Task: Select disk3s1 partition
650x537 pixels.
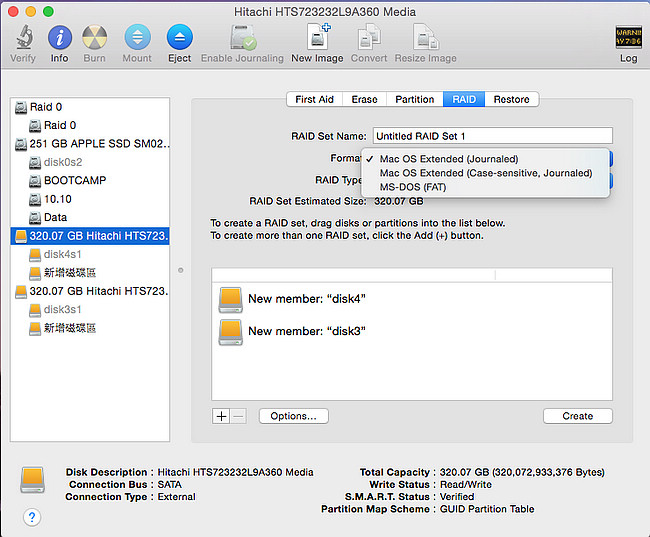Action: tap(90, 309)
